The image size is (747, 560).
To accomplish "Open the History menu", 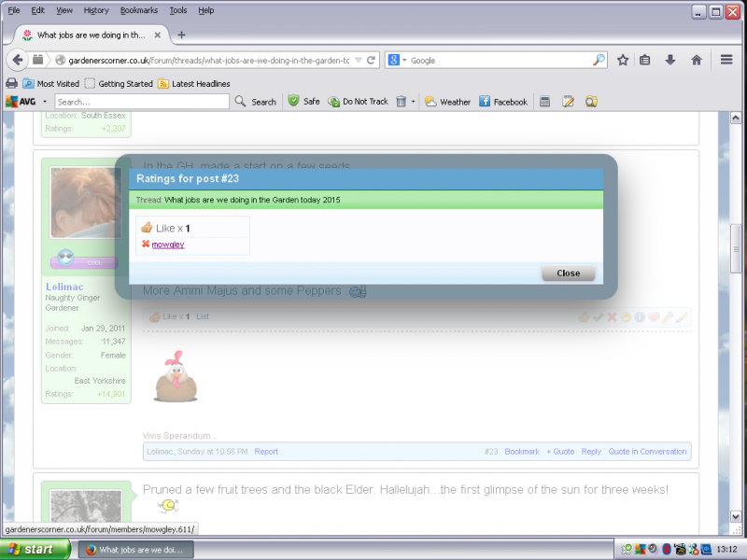I will click(95, 10).
